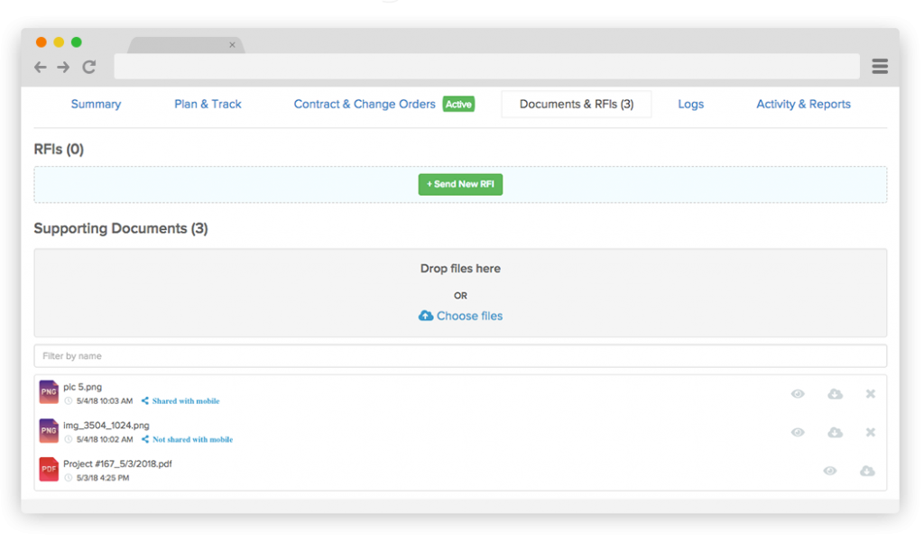Click the 5/4/18 10:03 AM timestamp
The image size is (924, 560).
click(105, 401)
